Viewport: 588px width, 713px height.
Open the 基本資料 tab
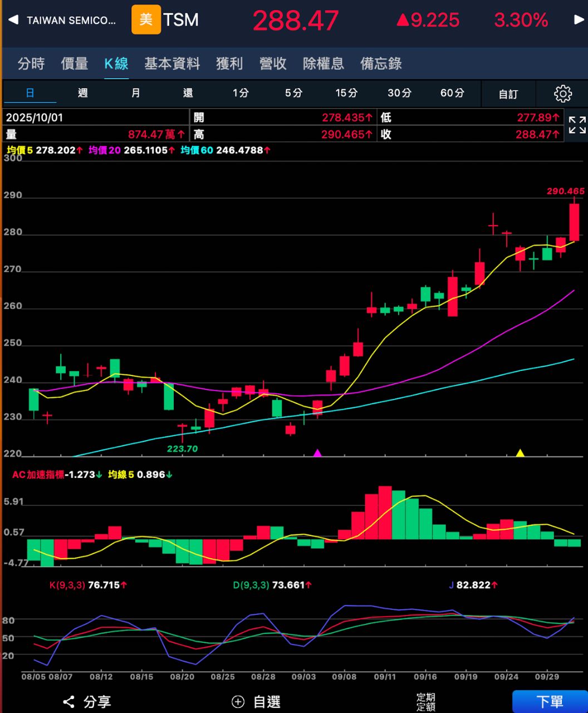[172, 64]
